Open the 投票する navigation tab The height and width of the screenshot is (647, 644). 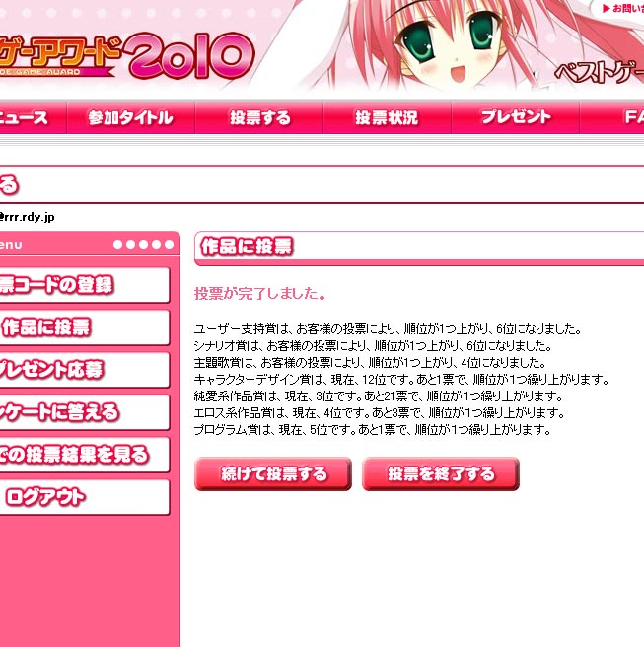tap(259, 118)
